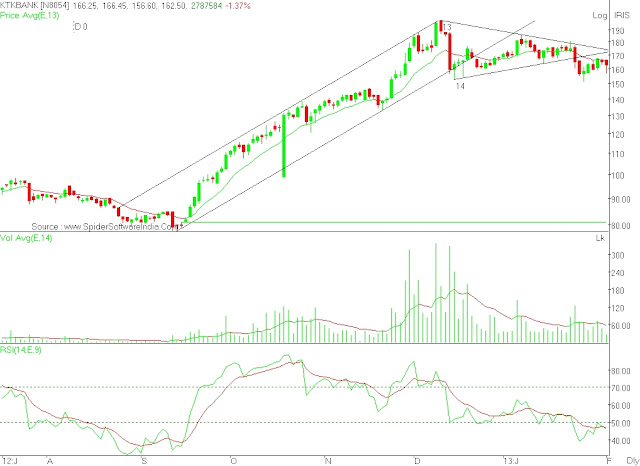
Task: Click the 110 price axis label
Action: click(618, 154)
